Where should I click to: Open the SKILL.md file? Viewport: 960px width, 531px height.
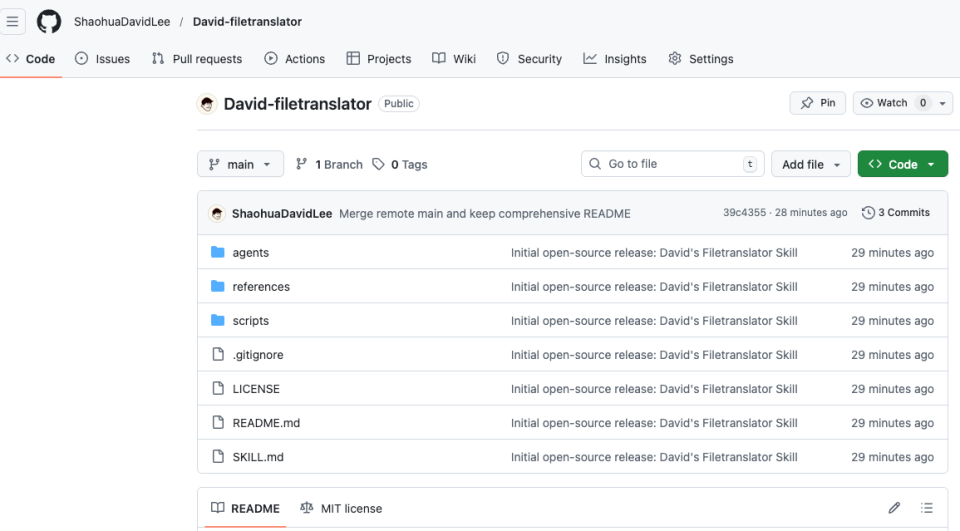click(x=258, y=457)
